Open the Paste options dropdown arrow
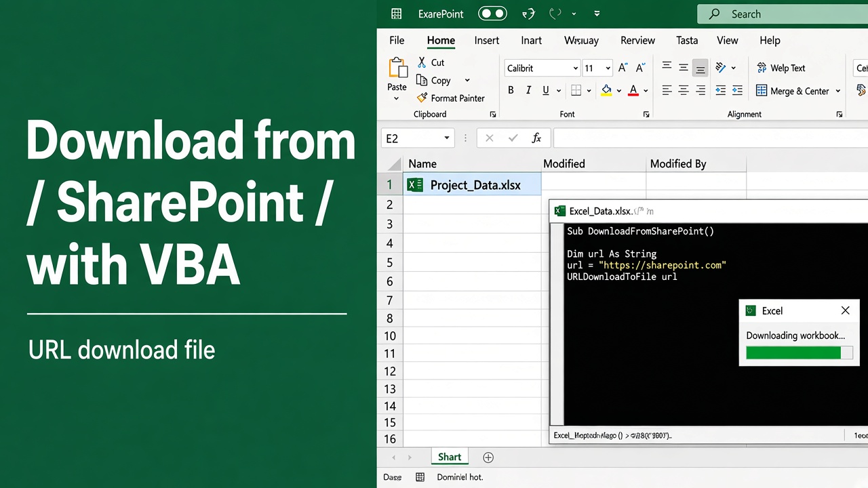Screen dimensions: 868x488 [x=397, y=99]
